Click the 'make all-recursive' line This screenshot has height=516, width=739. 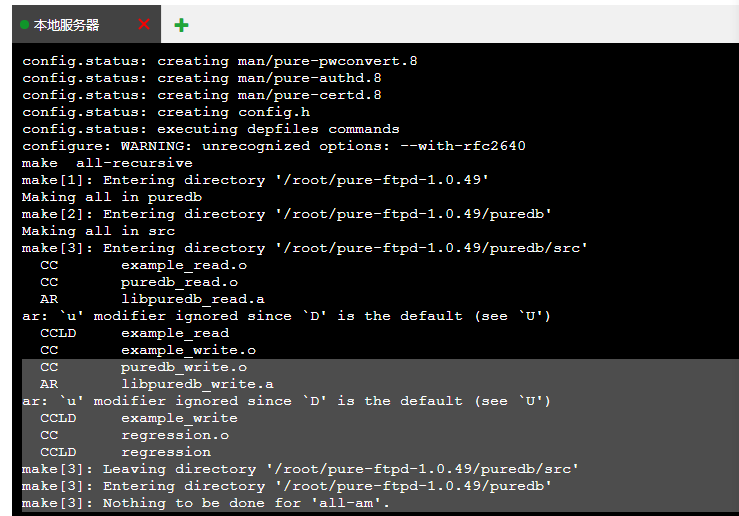[107, 163]
